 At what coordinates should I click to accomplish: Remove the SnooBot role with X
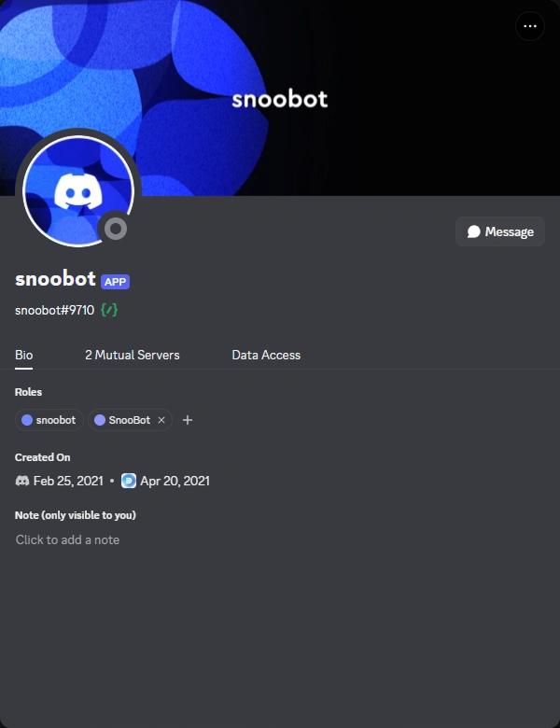161,420
